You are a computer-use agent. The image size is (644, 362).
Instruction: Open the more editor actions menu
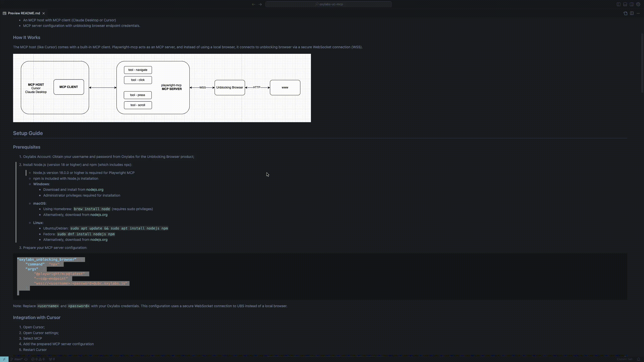[638, 13]
